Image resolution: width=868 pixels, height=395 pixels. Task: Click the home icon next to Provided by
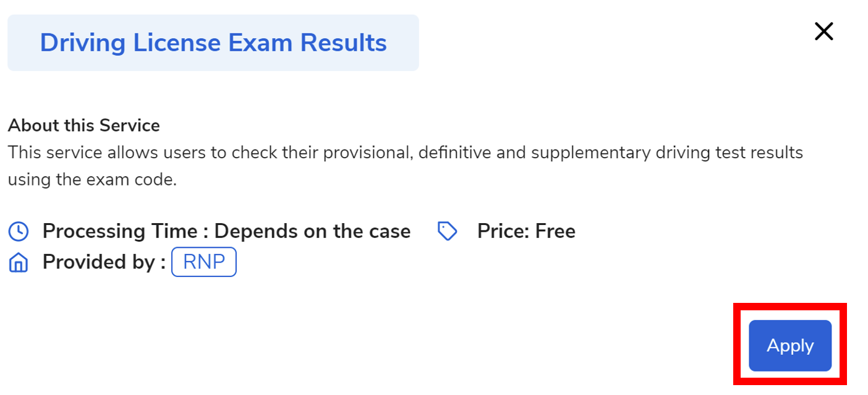(x=18, y=261)
